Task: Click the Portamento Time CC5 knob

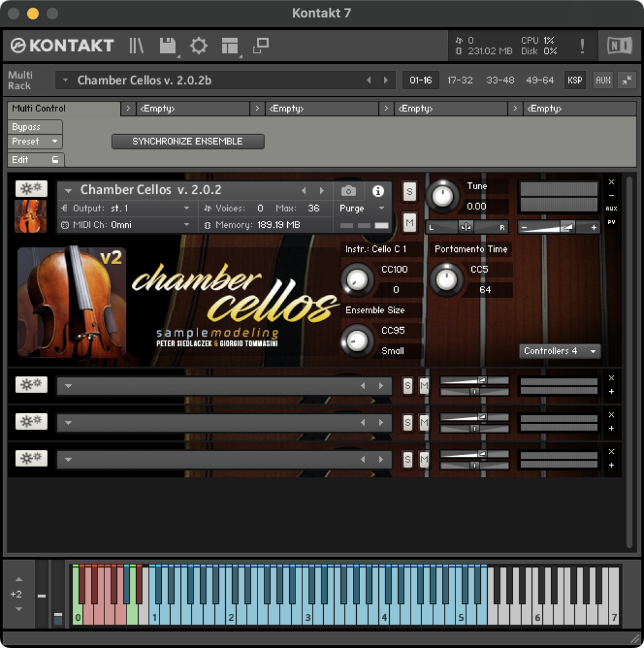Action: [446, 280]
